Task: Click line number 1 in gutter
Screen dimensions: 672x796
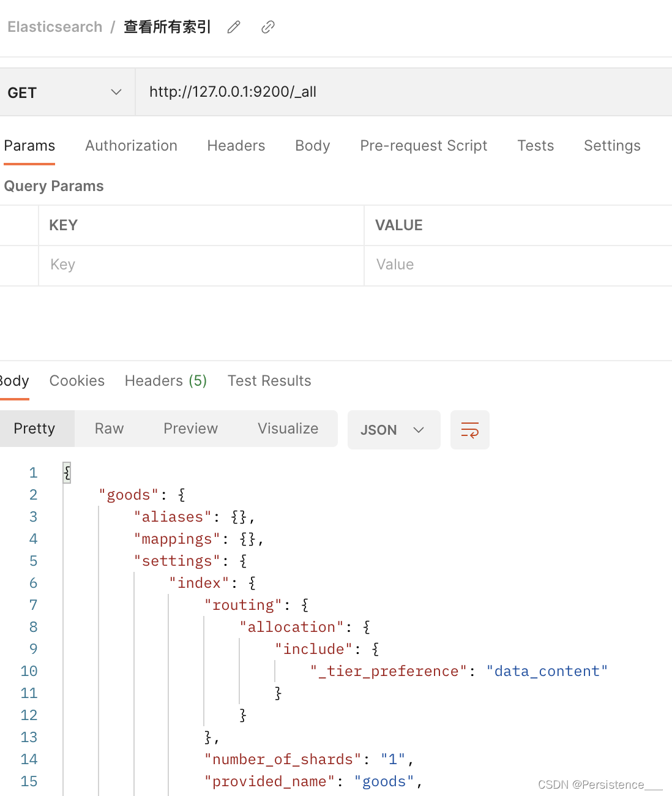Action: pyautogui.click(x=33, y=473)
